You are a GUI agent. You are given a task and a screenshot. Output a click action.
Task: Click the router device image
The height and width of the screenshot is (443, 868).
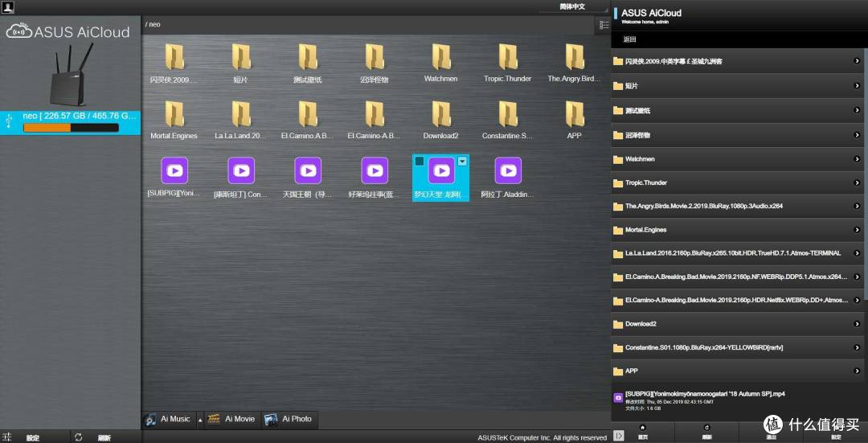click(x=72, y=74)
